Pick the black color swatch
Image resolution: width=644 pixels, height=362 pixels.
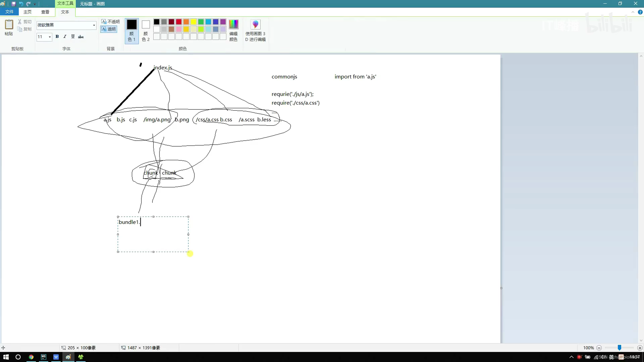tap(156, 22)
